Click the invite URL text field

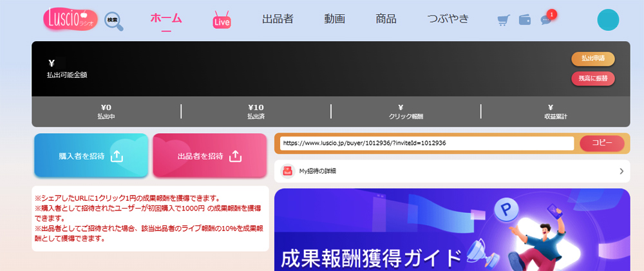pos(426,143)
